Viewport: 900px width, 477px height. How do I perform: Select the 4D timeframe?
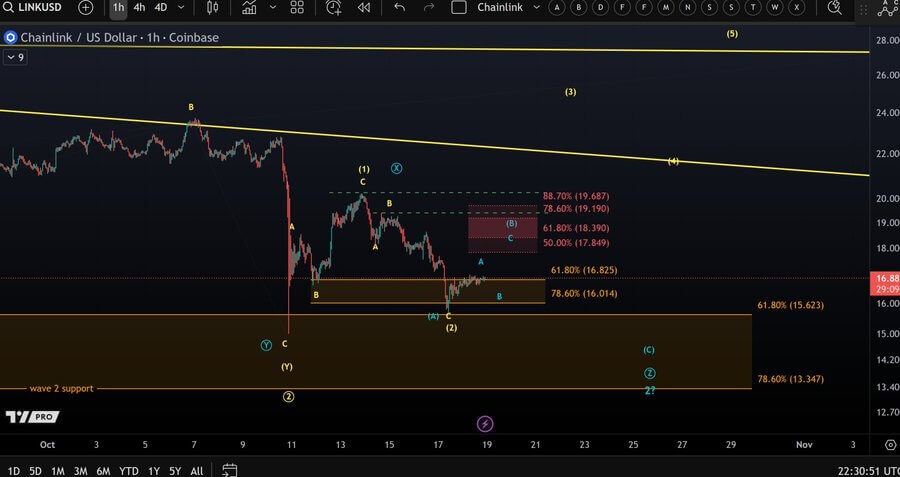[x=160, y=8]
